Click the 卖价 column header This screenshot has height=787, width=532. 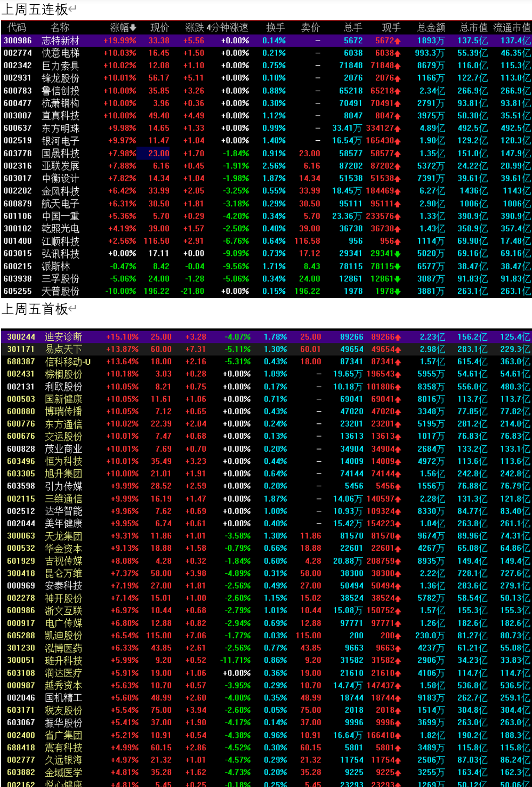pyautogui.click(x=310, y=27)
